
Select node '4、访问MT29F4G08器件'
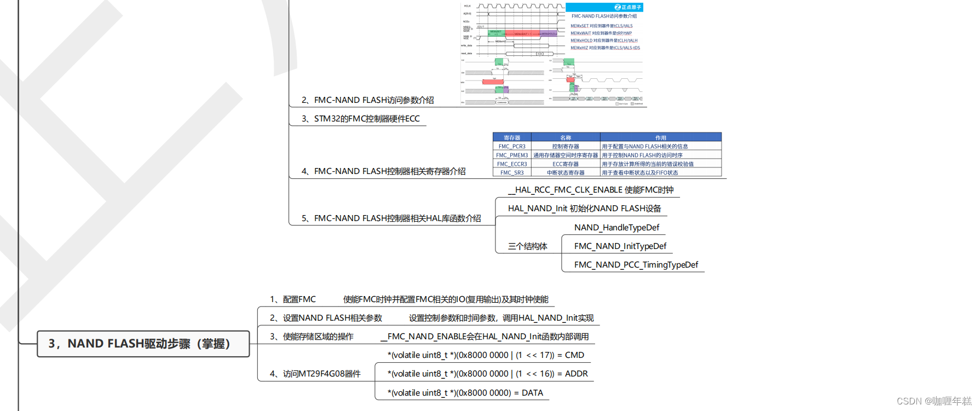(315, 374)
